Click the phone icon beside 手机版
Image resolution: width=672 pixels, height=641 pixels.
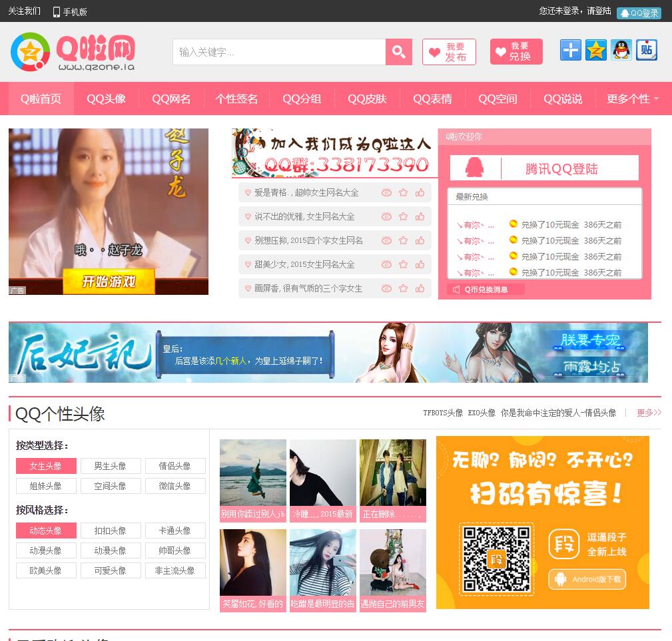(x=56, y=12)
